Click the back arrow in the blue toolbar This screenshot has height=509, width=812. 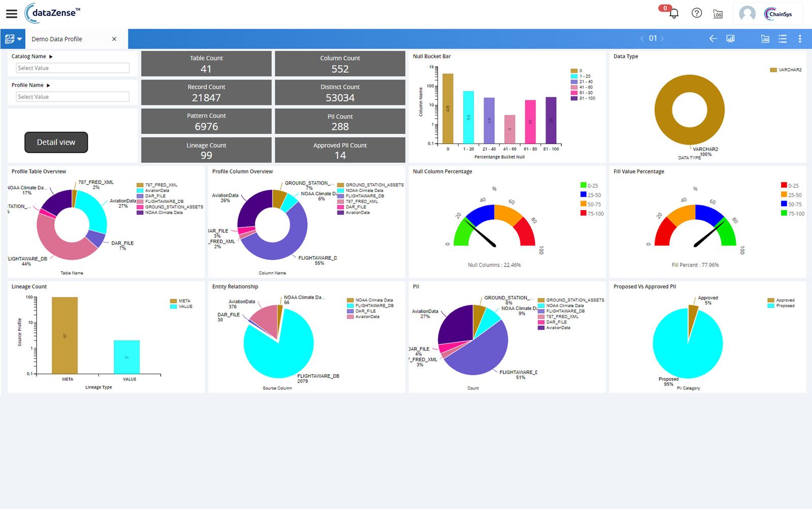tap(713, 39)
